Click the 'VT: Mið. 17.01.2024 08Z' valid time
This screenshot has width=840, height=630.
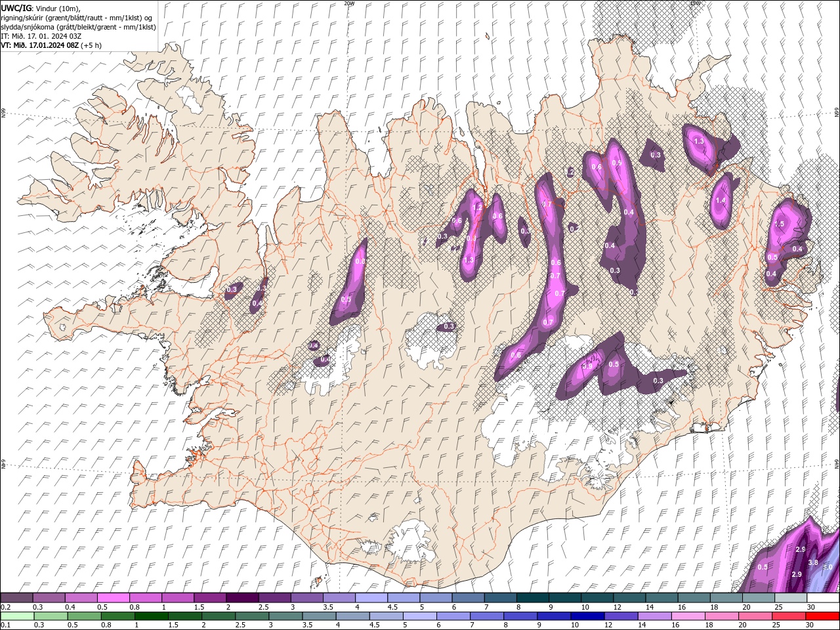(x=39, y=45)
